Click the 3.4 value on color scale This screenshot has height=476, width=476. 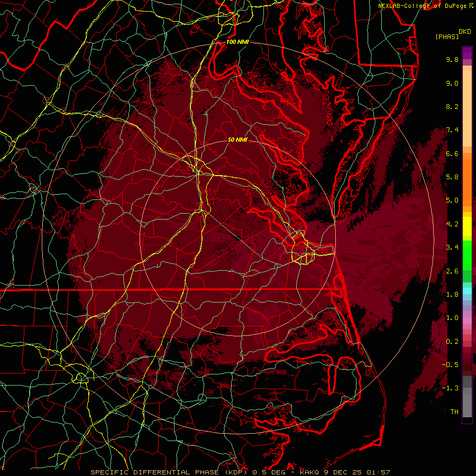[452, 247]
